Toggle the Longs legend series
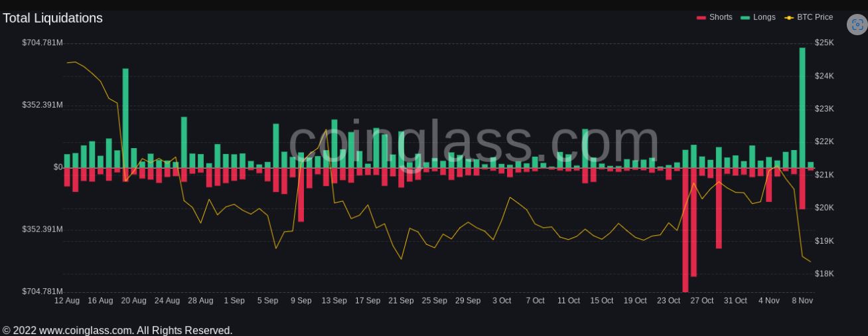Image resolution: width=868 pixels, height=336 pixels. pos(758,17)
